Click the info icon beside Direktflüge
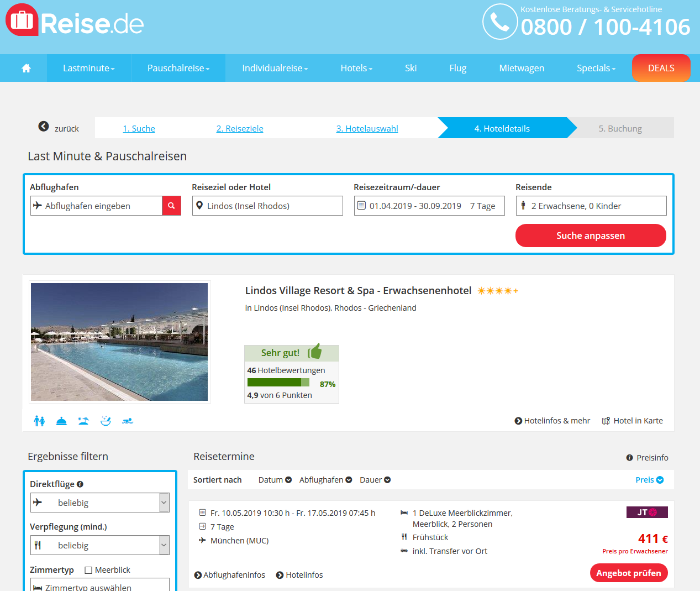 (80, 484)
